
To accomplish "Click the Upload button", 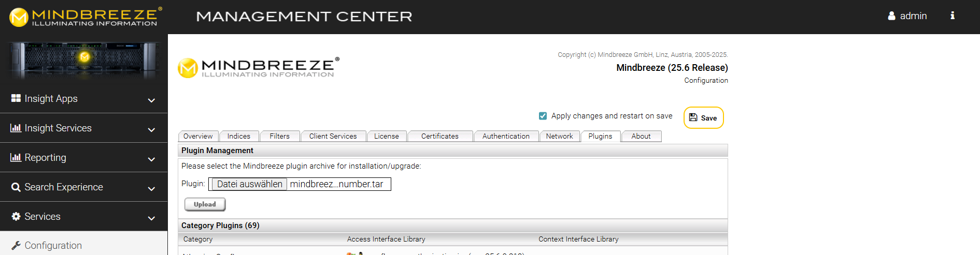I will 205,204.
